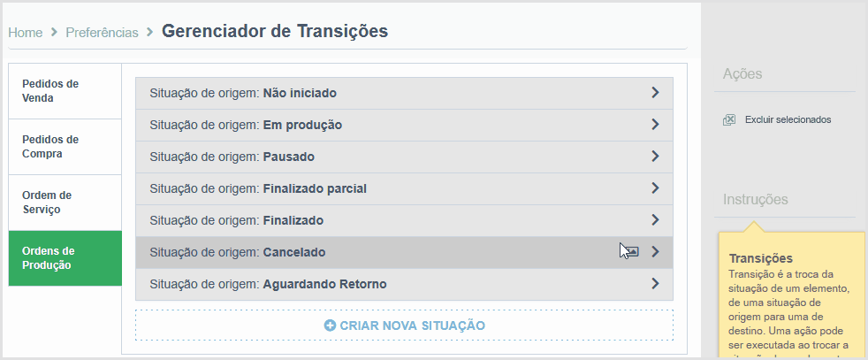868x360 pixels.
Task: Click the chevron on Cancelado row
Action: click(656, 251)
